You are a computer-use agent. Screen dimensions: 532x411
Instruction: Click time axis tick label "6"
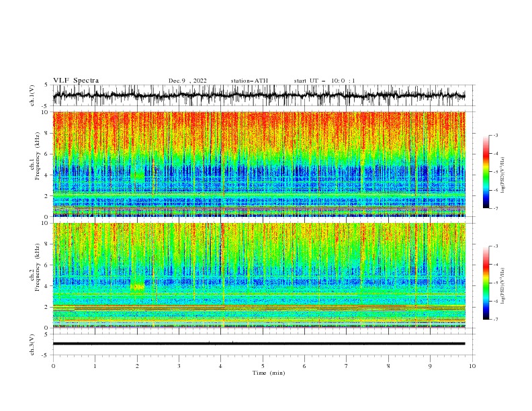tap(304, 366)
